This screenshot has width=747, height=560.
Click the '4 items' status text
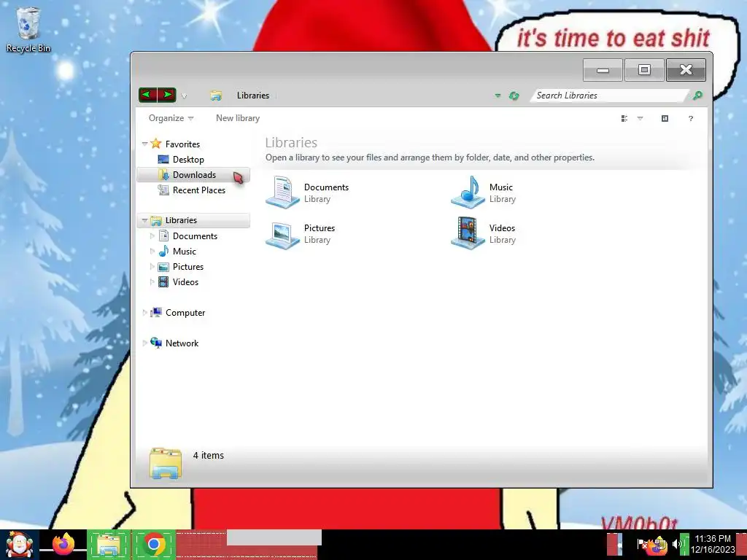208,456
